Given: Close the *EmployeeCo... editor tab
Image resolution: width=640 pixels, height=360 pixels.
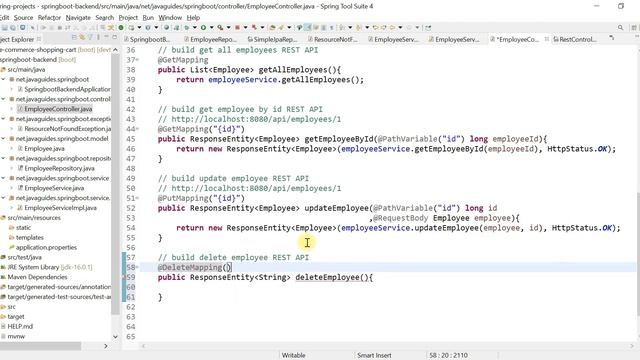Looking at the screenshot, I should tap(547, 39).
